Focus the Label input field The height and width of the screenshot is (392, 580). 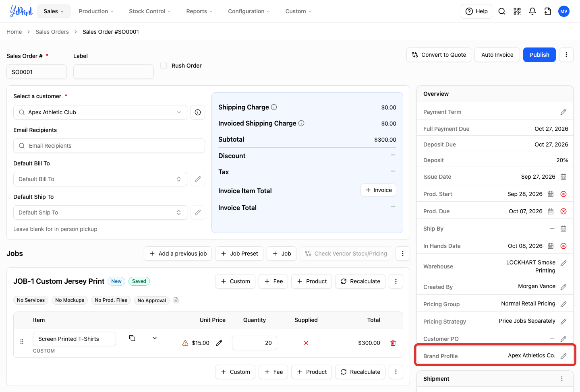tap(114, 72)
